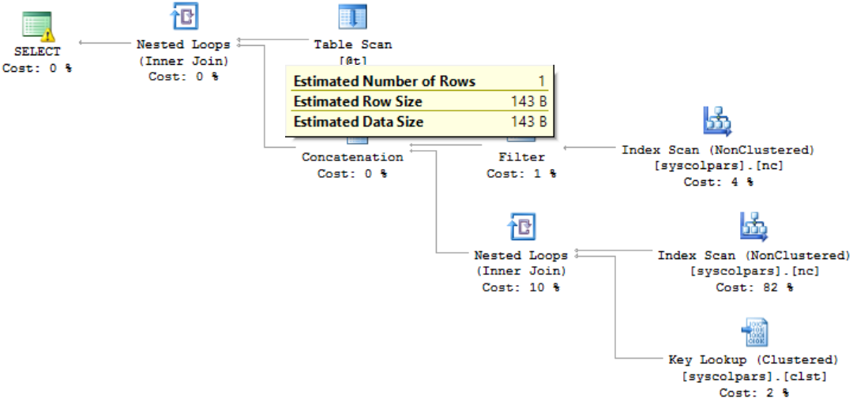
Task: Click the Estimated Number of Rows tooltip row
Action: pos(419,81)
